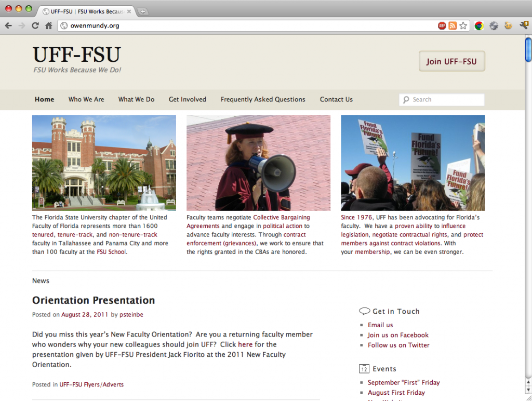Click the gear extension icon in toolbar
This screenshot has width=532, height=401.
pyautogui.click(x=494, y=26)
